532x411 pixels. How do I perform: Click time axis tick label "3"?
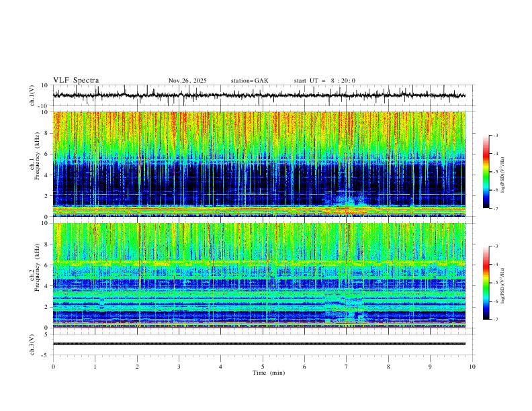point(179,367)
